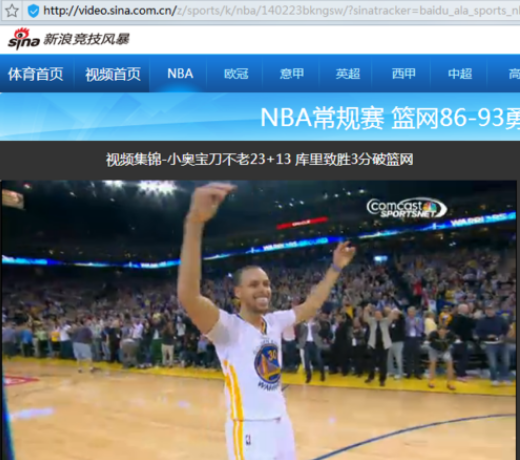Select the highlighted NBA tab
Screen dimensions: 520x460
(180, 73)
